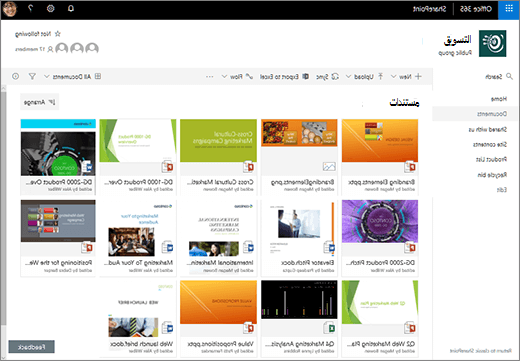Click the image file icon on BrandingElements.png
The height and width of the screenshot is (361, 520).
point(329,167)
